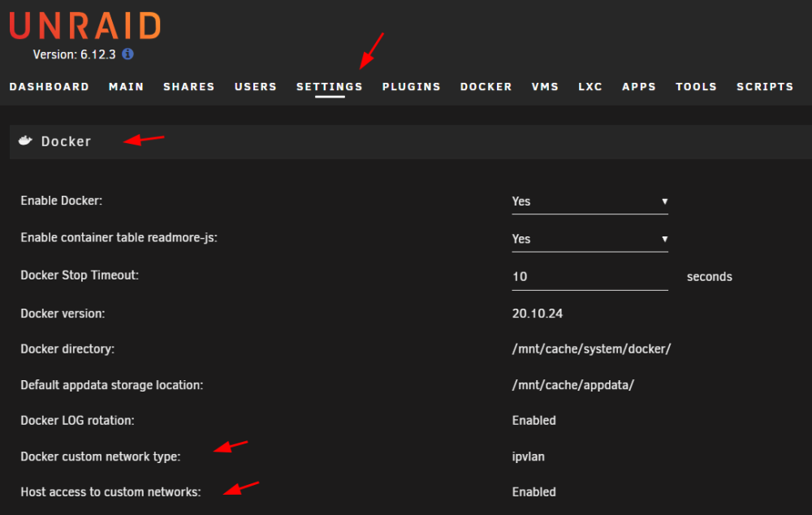This screenshot has height=515, width=812.
Task: Click the Host access to custom networks label
Action: pos(110,492)
